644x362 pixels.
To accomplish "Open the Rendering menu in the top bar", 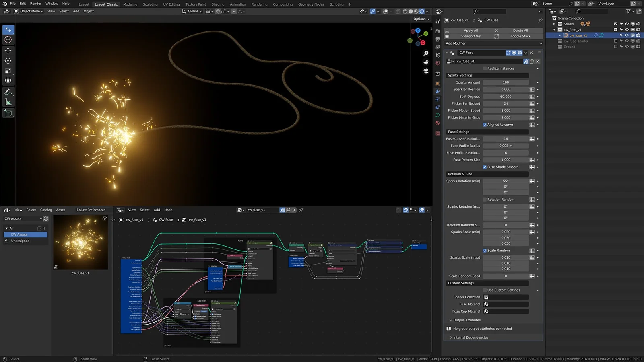I will tap(259, 4).
